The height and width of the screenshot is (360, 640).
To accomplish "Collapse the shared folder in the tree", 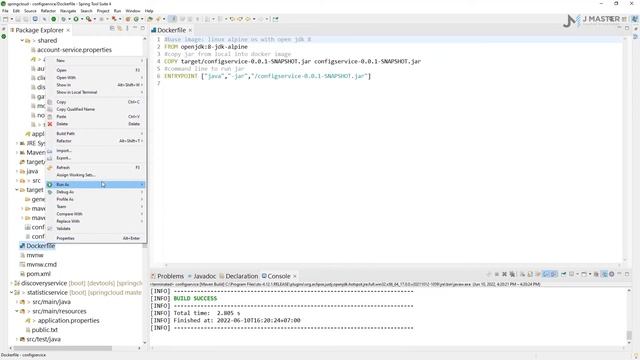I will pyautogui.click(x=22, y=40).
